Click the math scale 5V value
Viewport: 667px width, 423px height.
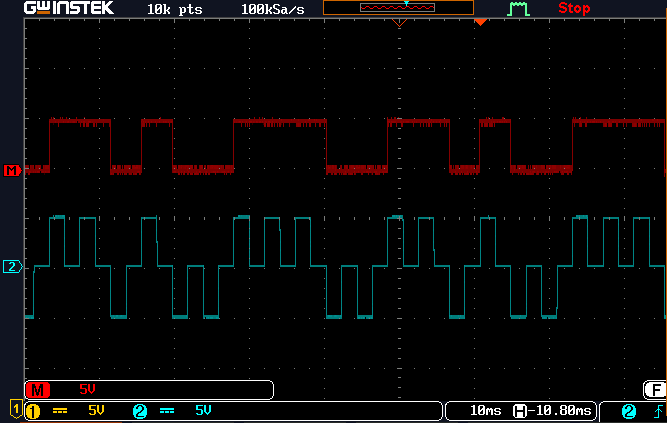(87, 389)
